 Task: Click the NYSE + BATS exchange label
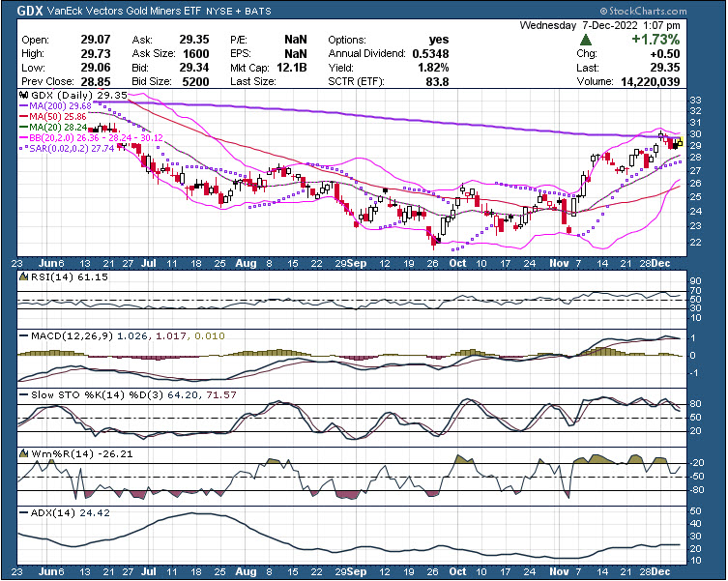coord(238,11)
